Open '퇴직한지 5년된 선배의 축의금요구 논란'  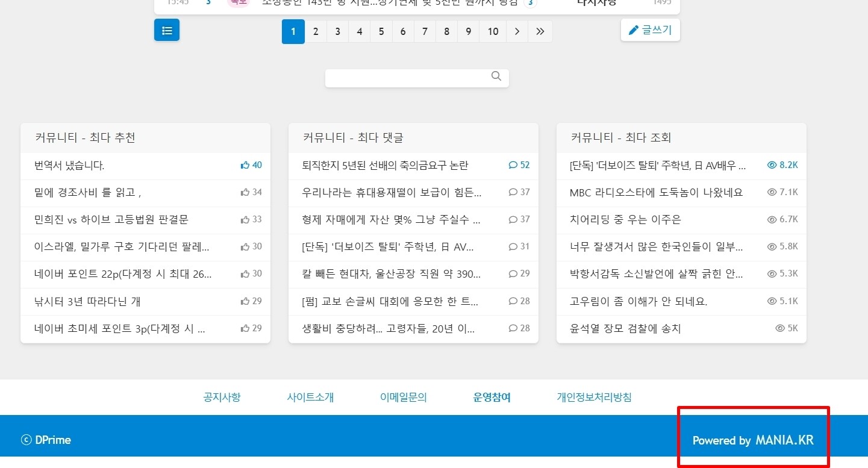coord(385,165)
